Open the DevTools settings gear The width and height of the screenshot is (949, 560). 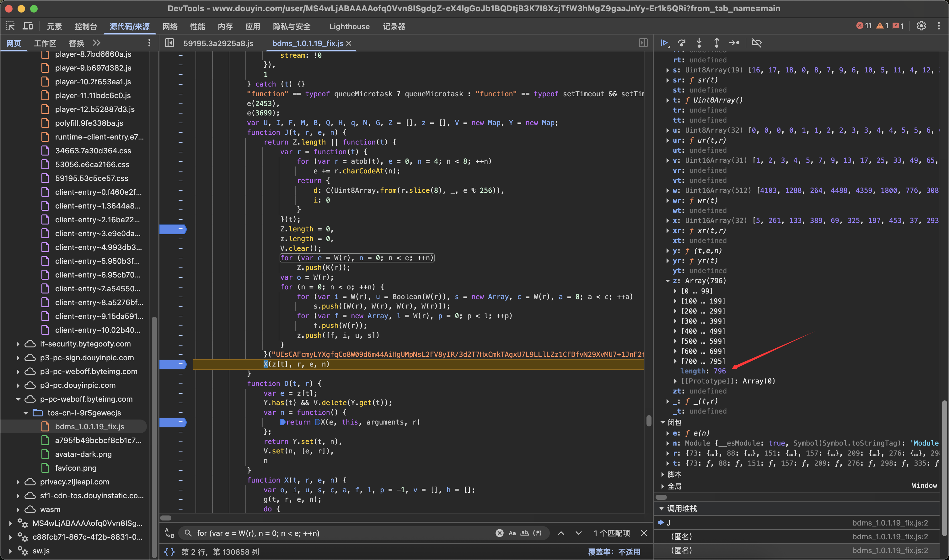[x=921, y=26]
